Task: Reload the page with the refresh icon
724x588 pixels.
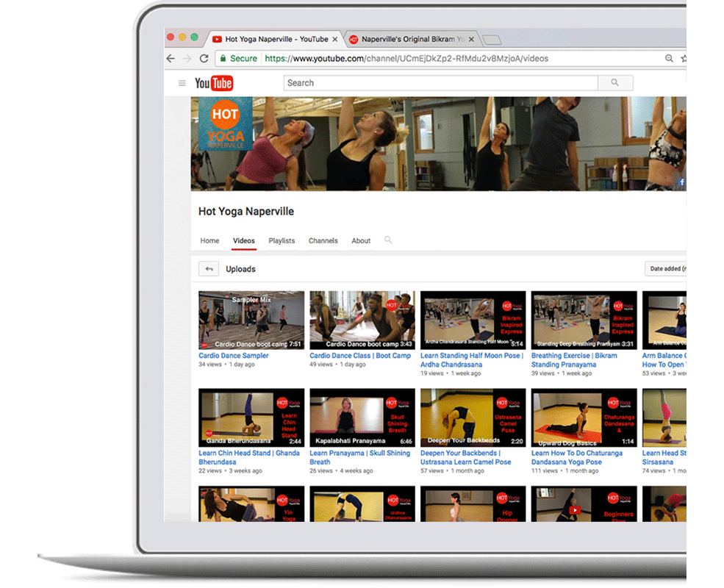Action: tap(204, 59)
